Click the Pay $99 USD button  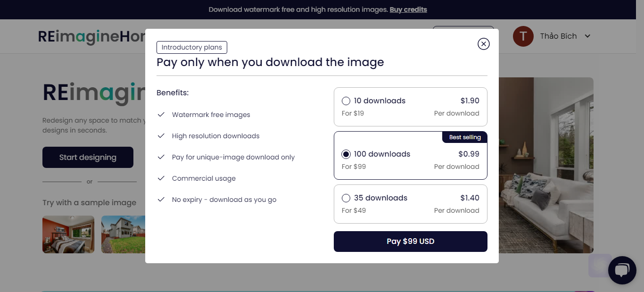(411, 242)
